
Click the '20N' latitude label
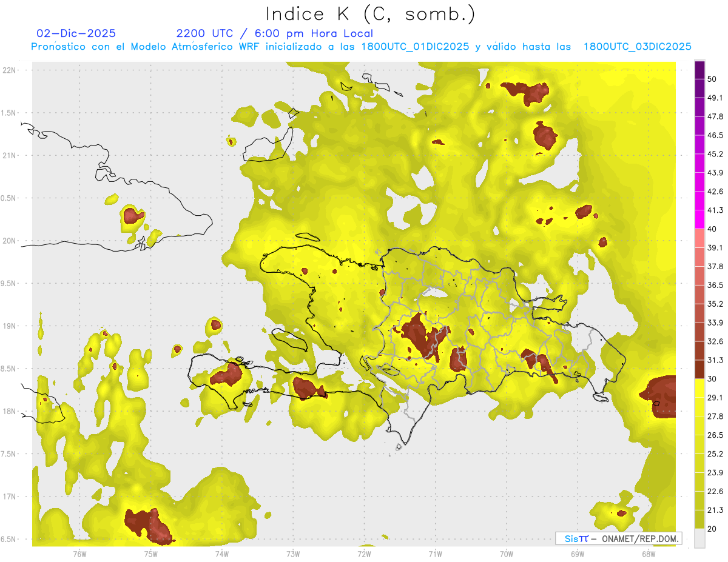tap(9, 241)
